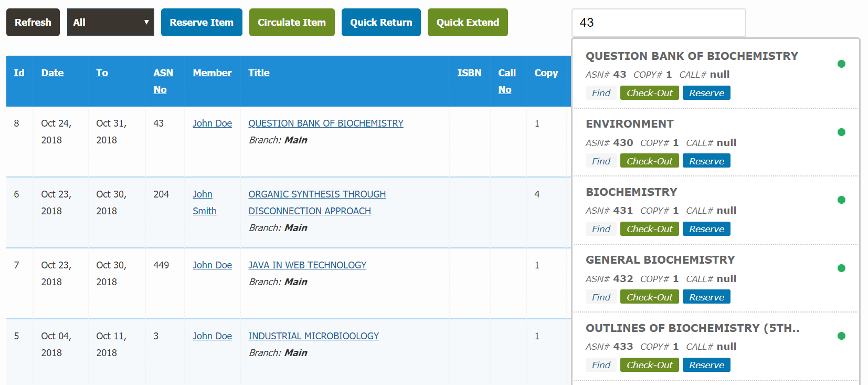The height and width of the screenshot is (385, 868).
Task: Sort table by ASN No column header
Action: [x=163, y=81]
